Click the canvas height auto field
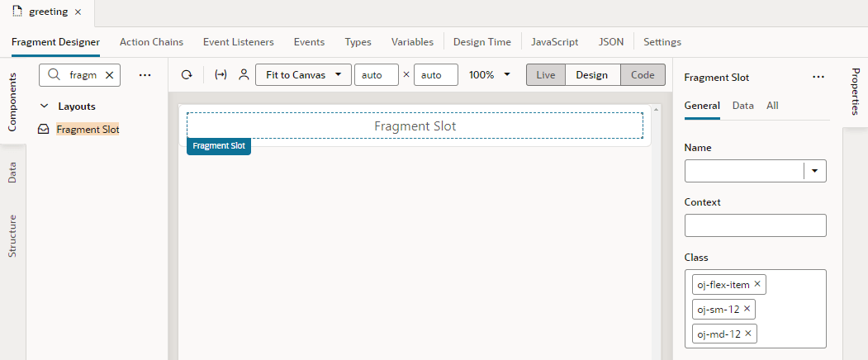Image resolution: width=868 pixels, height=360 pixels. 436,75
